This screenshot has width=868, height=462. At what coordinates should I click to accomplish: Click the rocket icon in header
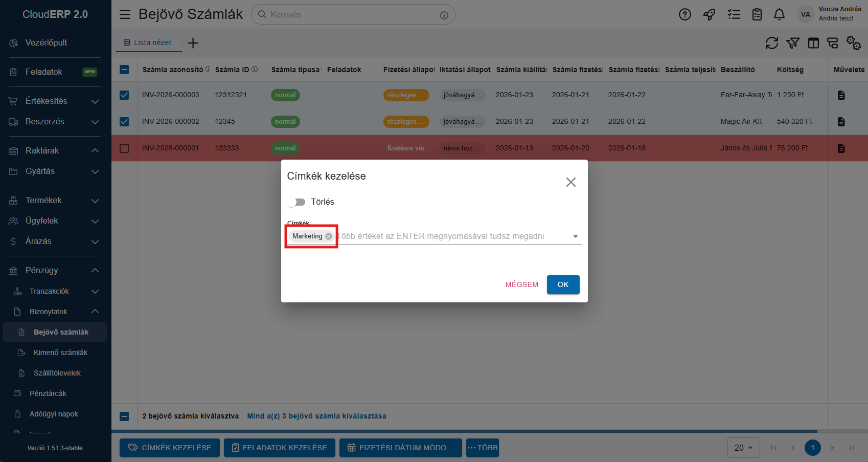709,14
